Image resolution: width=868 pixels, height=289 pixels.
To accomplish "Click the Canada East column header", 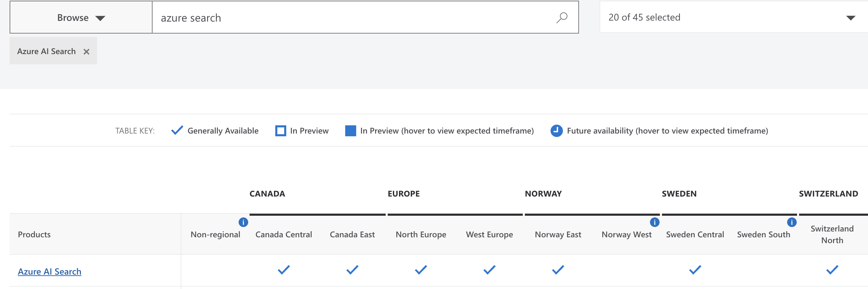I will coord(352,235).
